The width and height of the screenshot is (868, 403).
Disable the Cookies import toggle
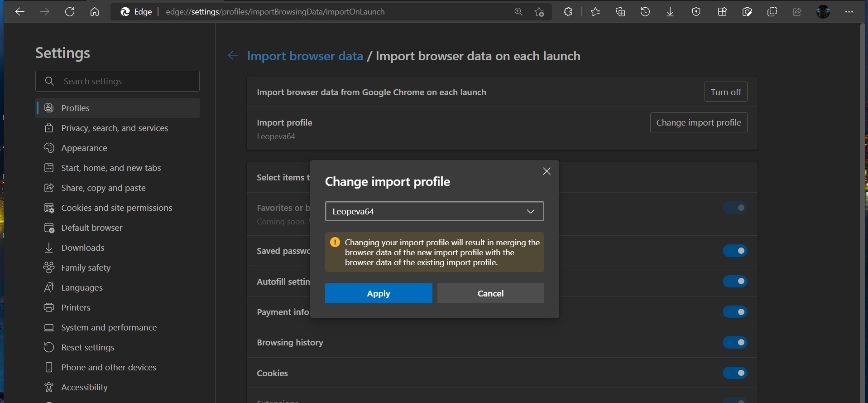pos(735,373)
